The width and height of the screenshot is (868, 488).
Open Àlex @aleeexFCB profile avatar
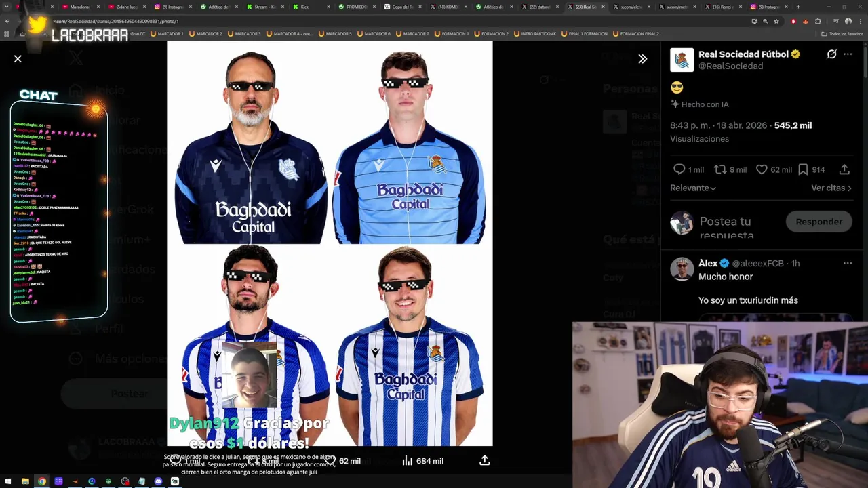click(682, 269)
